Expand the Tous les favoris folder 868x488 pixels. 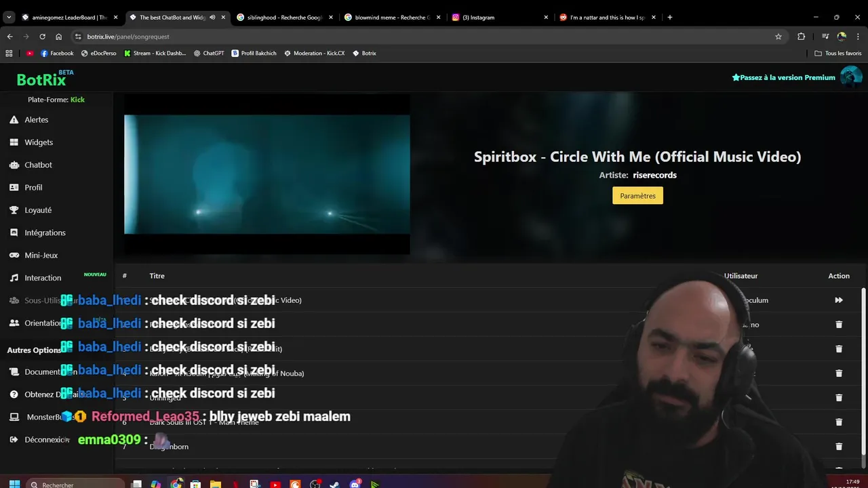pyautogui.click(x=838, y=53)
